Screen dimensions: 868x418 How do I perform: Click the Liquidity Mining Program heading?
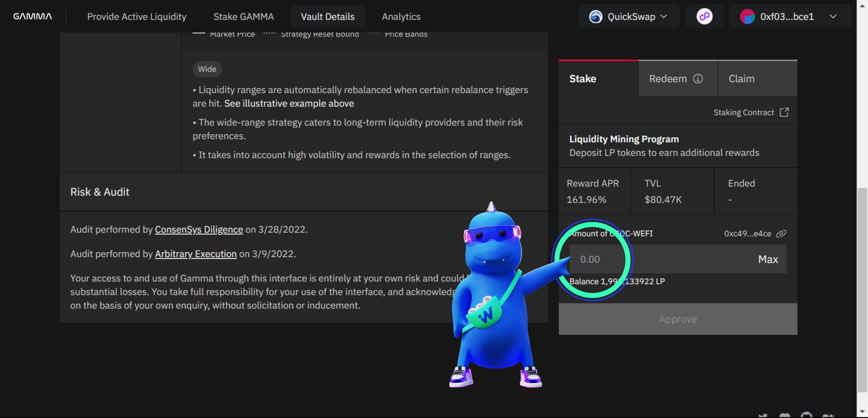pyautogui.click(x=624, y=139)
